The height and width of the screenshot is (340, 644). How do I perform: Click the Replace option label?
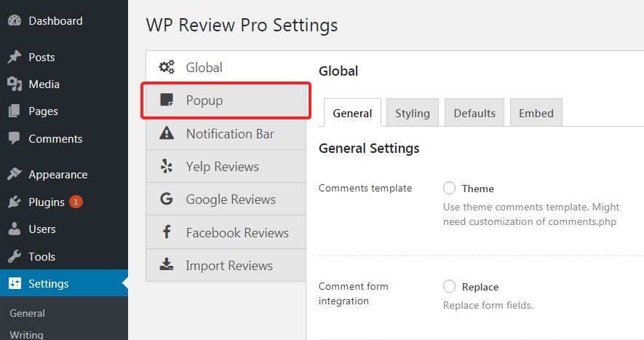[x=480, y=287]
